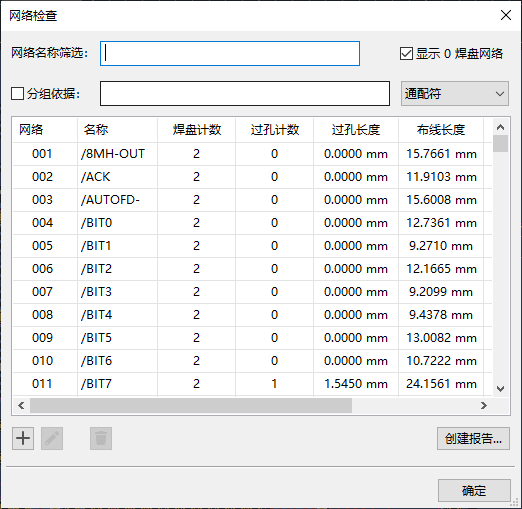
Task: Click the pencil rename net icon
Action: 52,438
